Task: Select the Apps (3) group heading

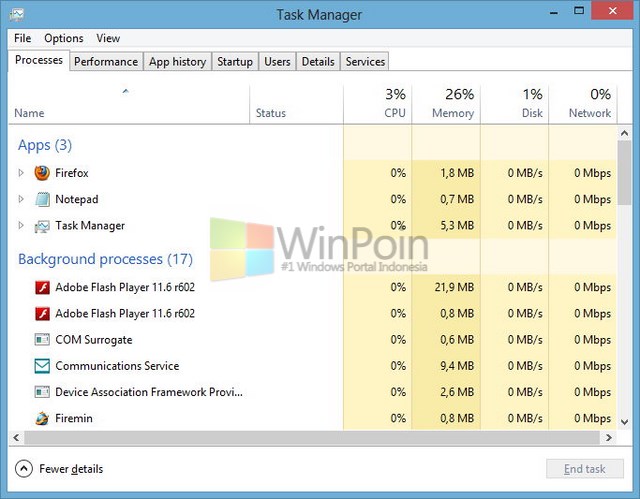Action: (x=45, y=145)
